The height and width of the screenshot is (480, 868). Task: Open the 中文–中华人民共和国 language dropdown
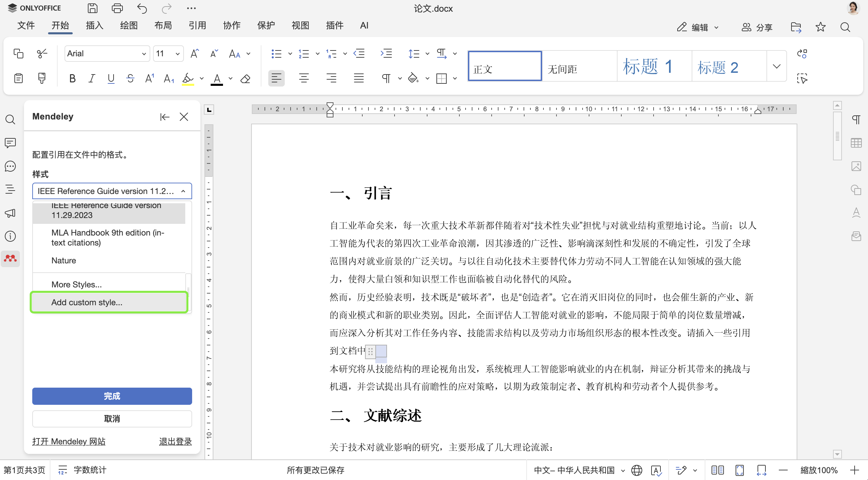coord(579,470)
